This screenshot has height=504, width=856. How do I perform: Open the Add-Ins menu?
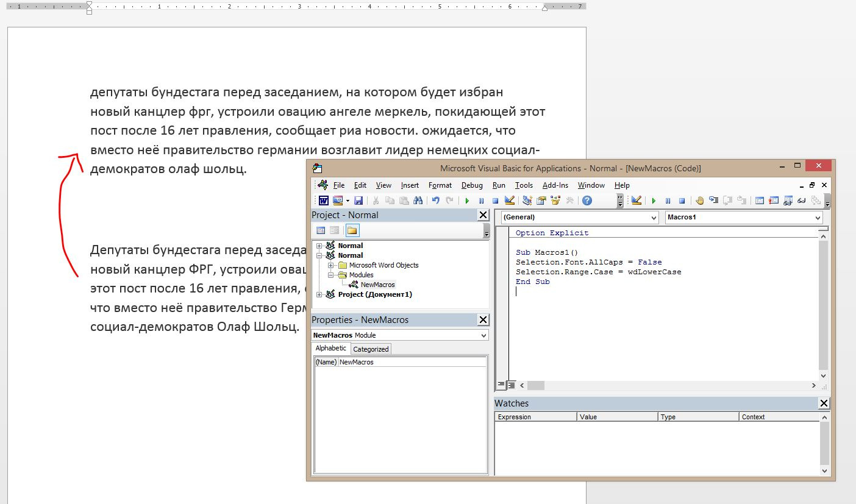[555, 185]
